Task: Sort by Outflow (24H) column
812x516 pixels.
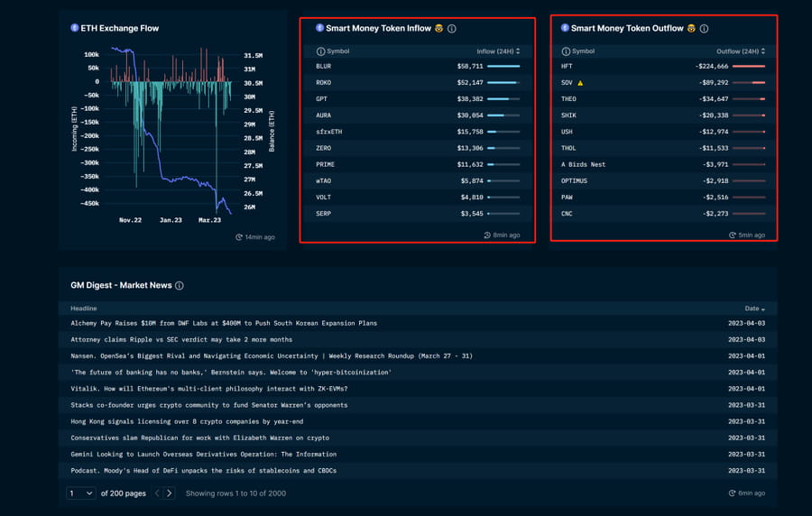Action: (x=741, y=51)
